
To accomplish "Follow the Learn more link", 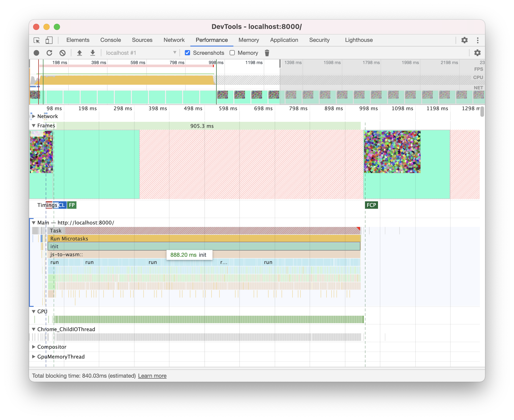I will (x=152, y=376).
